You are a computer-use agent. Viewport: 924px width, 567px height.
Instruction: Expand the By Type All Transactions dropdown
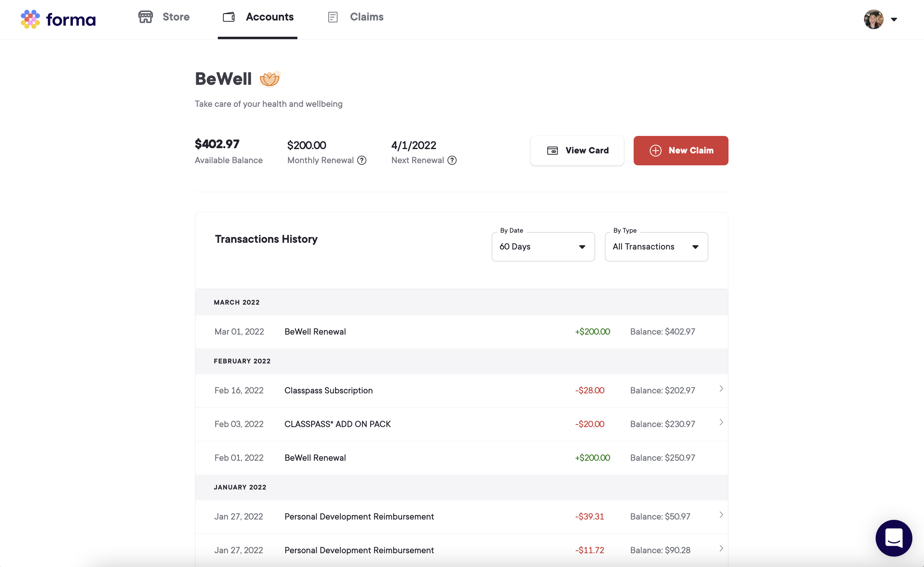656,247
